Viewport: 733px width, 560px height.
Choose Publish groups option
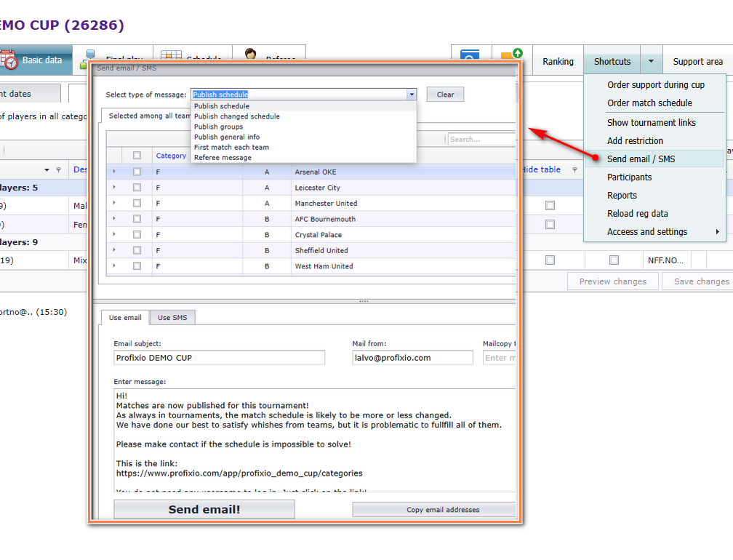point(303,127)
